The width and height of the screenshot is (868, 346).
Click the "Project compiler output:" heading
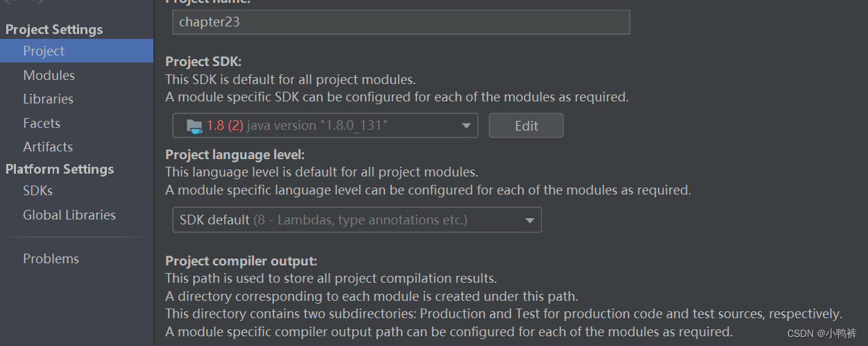(241, 261)
